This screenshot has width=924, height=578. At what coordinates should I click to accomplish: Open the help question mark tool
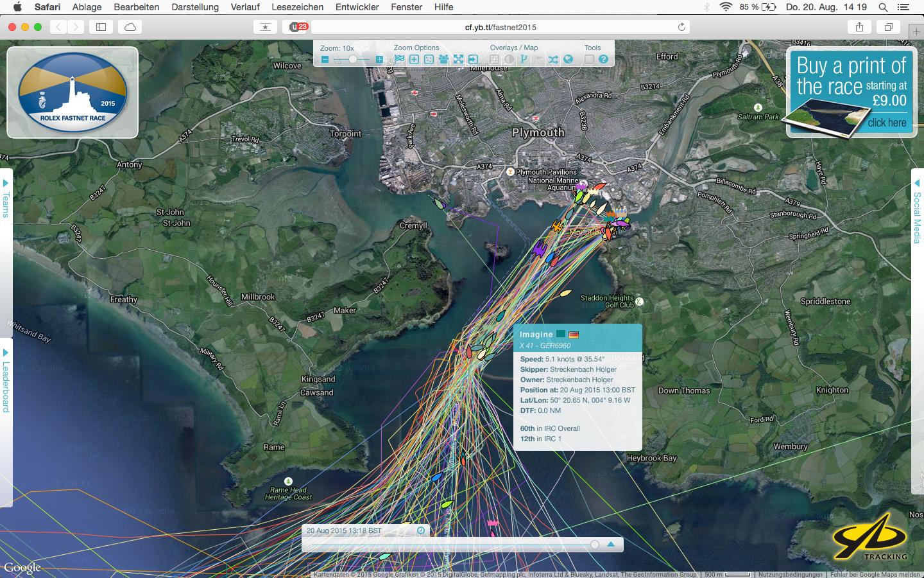tap(603, 60)
